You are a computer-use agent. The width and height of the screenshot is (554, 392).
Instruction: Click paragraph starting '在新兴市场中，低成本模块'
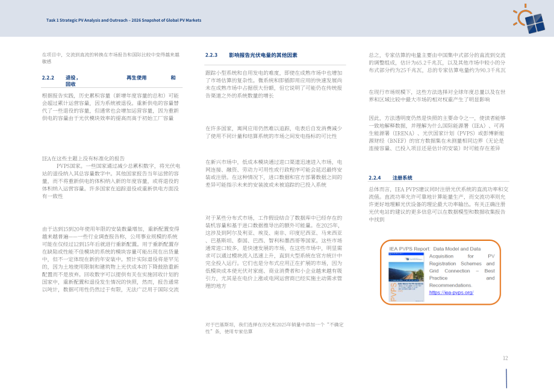pos(274,173)
